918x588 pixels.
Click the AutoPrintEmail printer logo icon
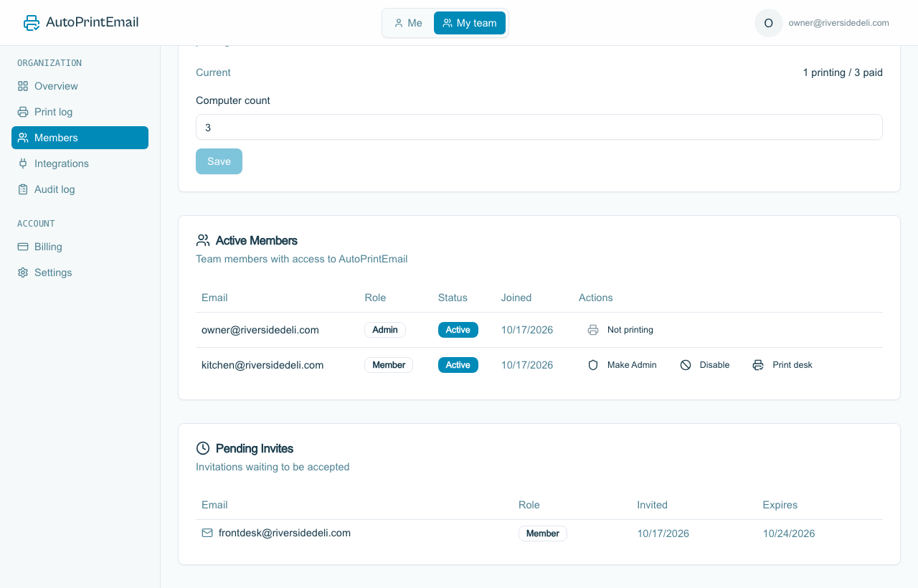pos(32,23)
